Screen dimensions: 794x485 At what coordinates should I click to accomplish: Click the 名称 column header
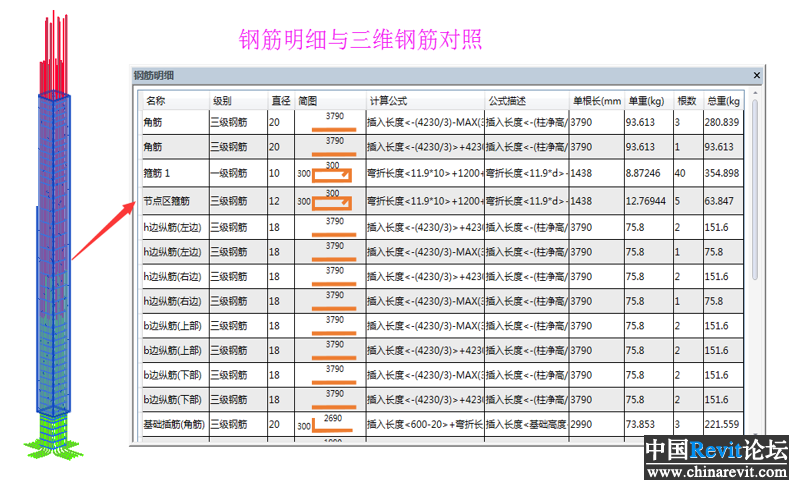(x=175, y=101)
